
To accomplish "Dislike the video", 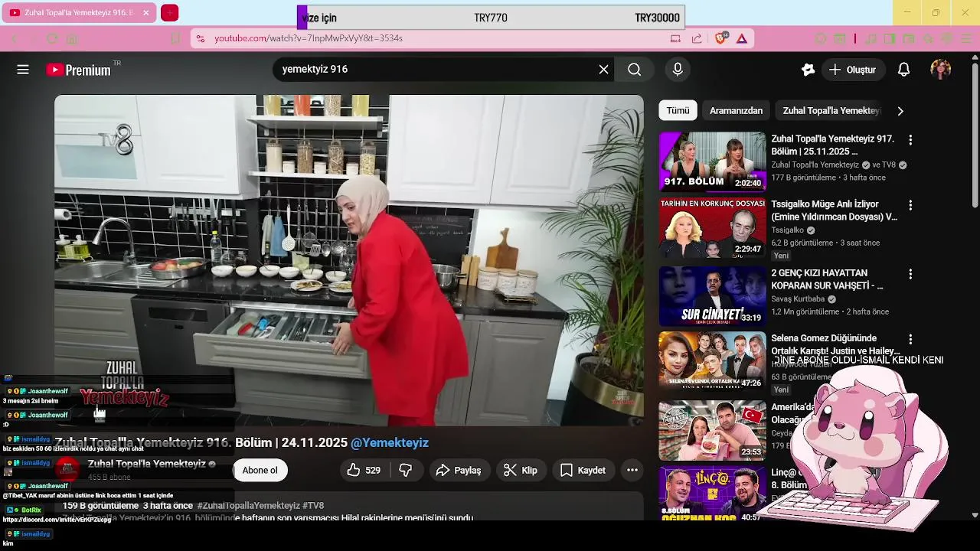I will pyautogui.click(x=407, y=471).
